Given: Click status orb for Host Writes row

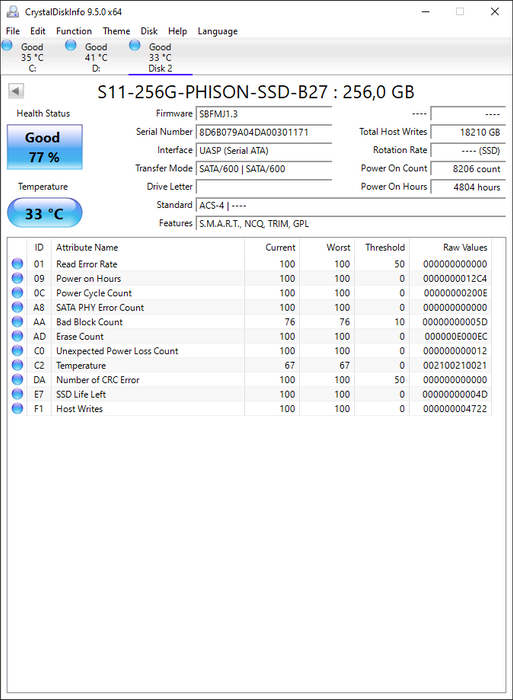Looking at the screenshot, I should [x=17, y=408].
